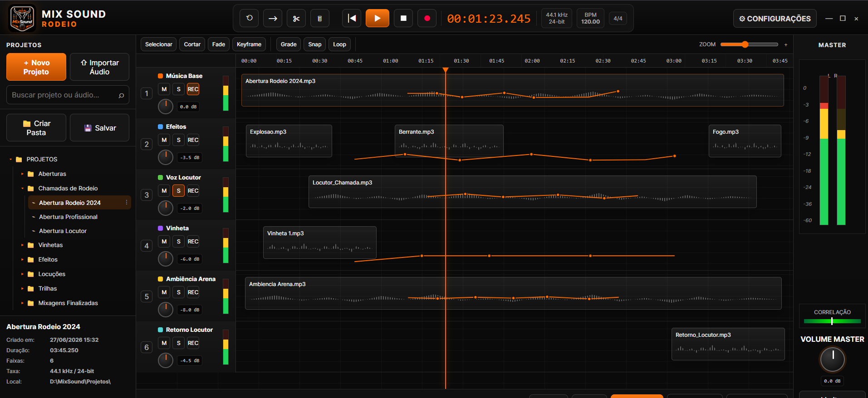Viewport: 868px width, 398px height.
Task: Click the zoom plus icon
Action: click(786, 44)
